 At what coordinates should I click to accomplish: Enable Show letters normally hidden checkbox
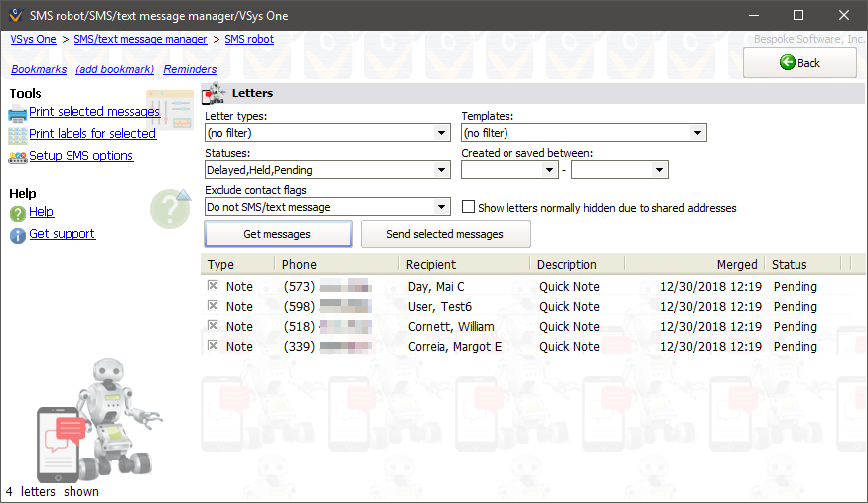point(469,208)
